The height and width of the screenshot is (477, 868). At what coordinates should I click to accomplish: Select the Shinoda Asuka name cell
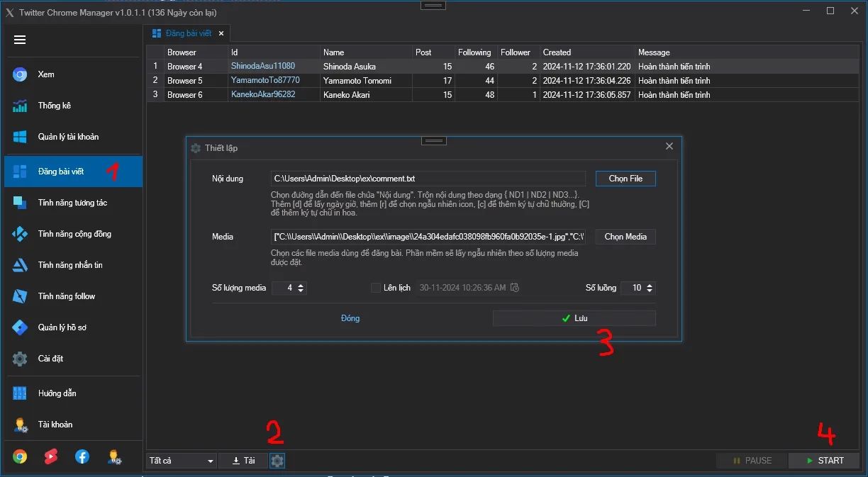click(366, 67)
